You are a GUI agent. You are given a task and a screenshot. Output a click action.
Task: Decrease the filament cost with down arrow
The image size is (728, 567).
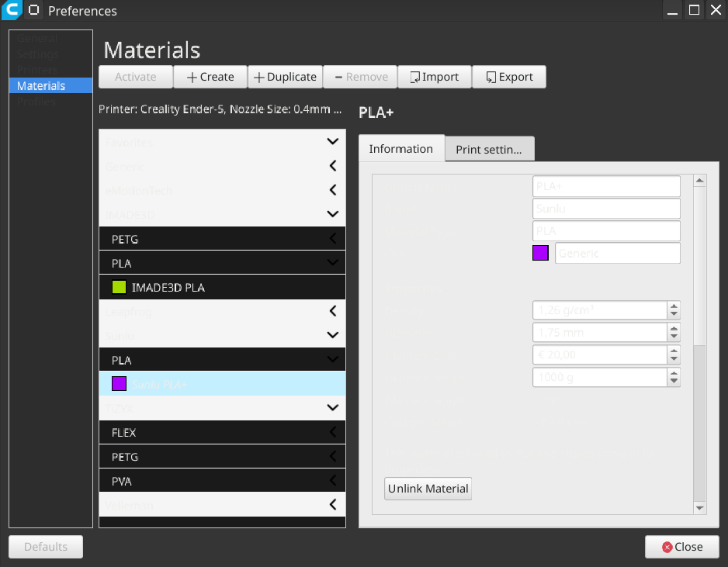point(674,359)
